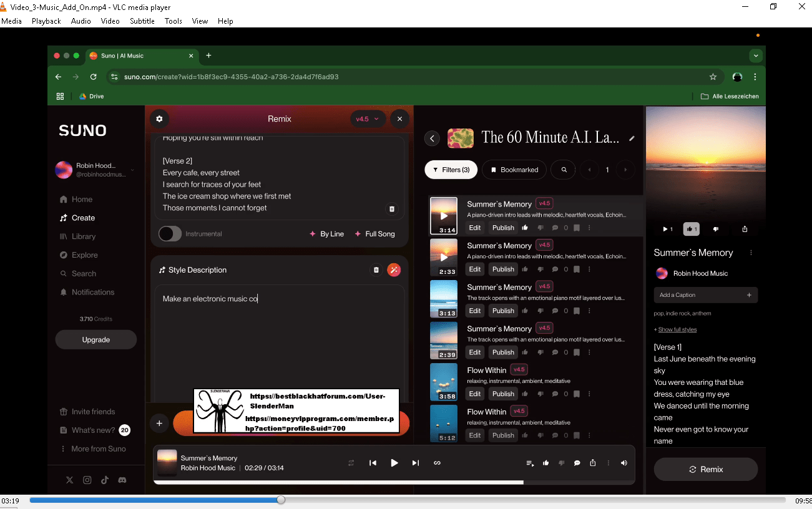Click the Add a Caption field
This screenshot has width=812, height=509.
(706, 295)
